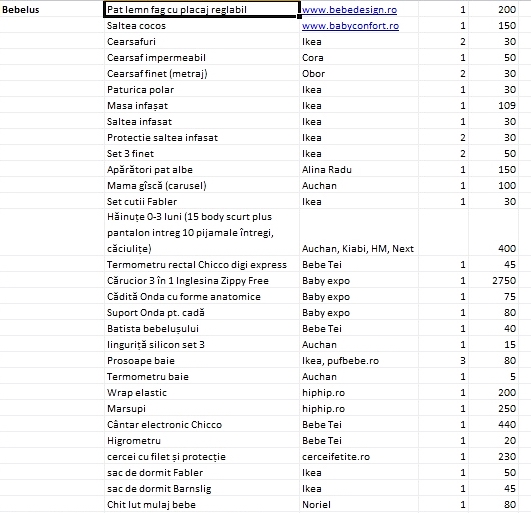Image resolution: width=531 pixels, height=513 pixels.
Task: Select the price 150 cell for Saltea cocos
Action: (x=493, y=26)
